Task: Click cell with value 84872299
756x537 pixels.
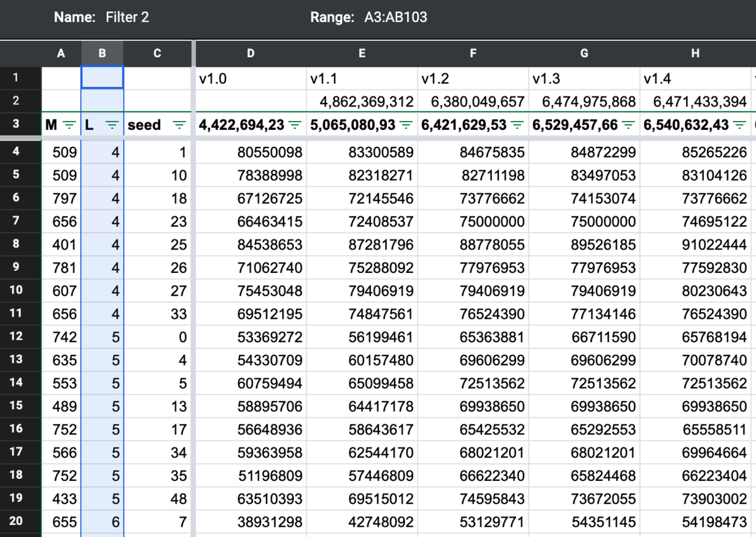Action: pos(584,152)
